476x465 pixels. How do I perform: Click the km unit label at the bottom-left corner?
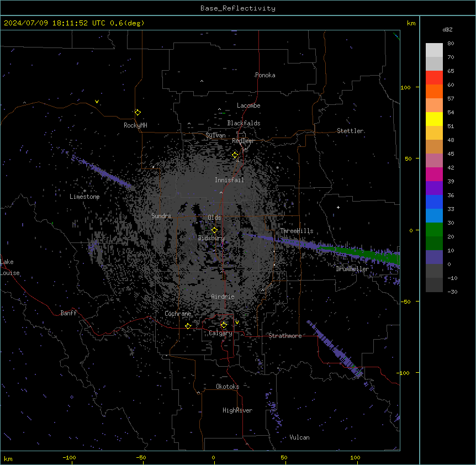click(8, 458)
